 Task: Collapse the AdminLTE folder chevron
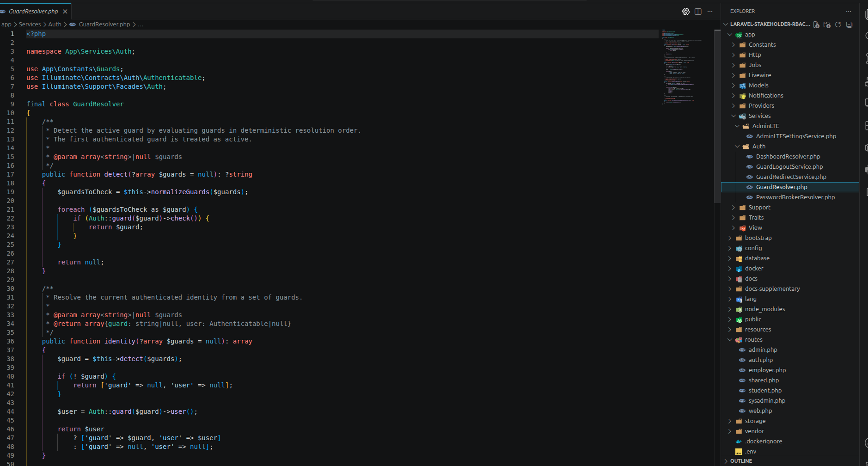737,126
